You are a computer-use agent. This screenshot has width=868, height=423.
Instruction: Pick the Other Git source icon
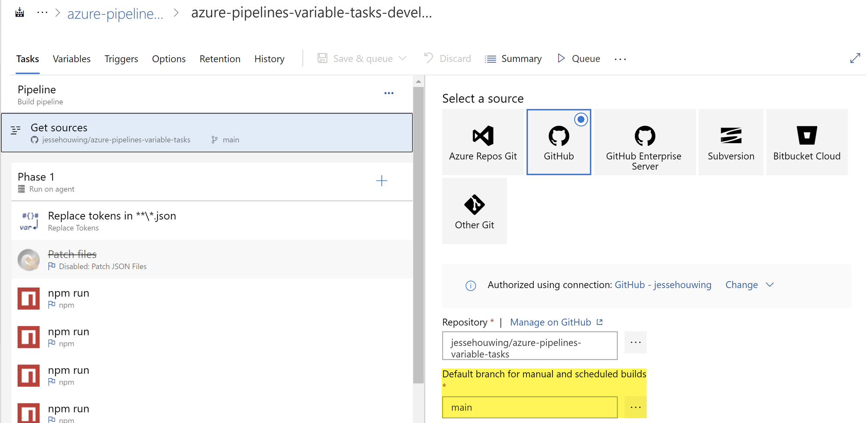[x=474, y=205]
